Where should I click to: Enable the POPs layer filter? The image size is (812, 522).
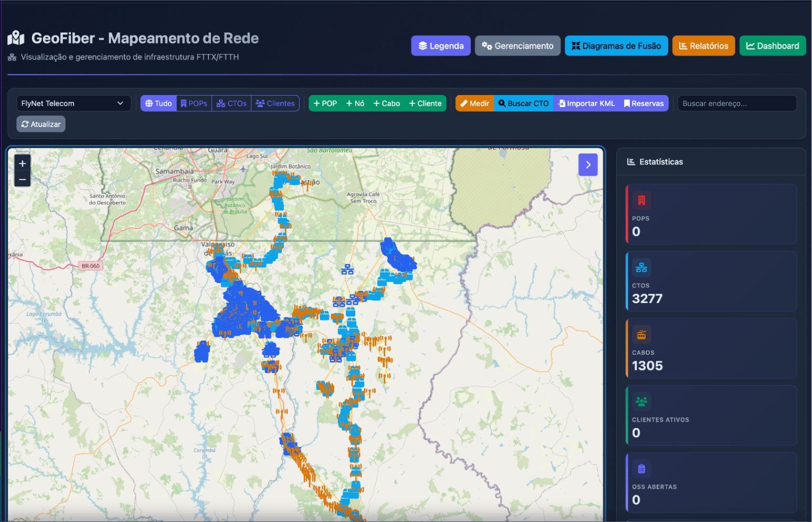coord(194,103)
